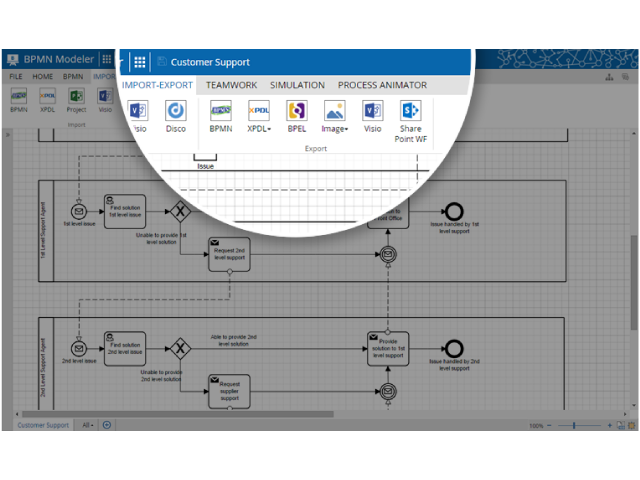Screen dimensions: 640x480
Task: Import an XPDL file
Action: (x=47, y=100)
